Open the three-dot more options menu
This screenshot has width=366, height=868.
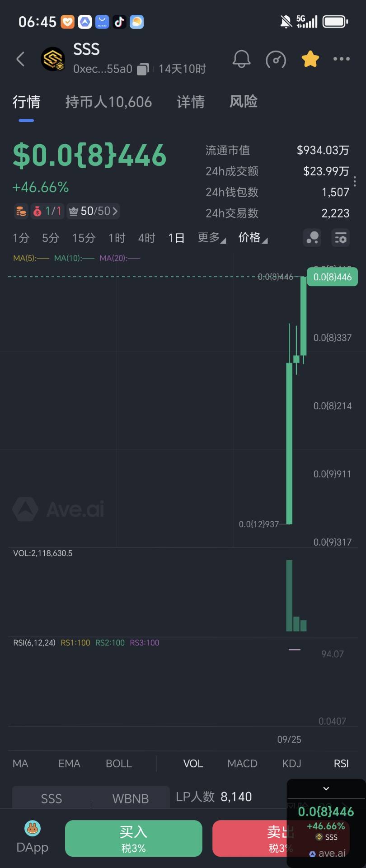341,59
